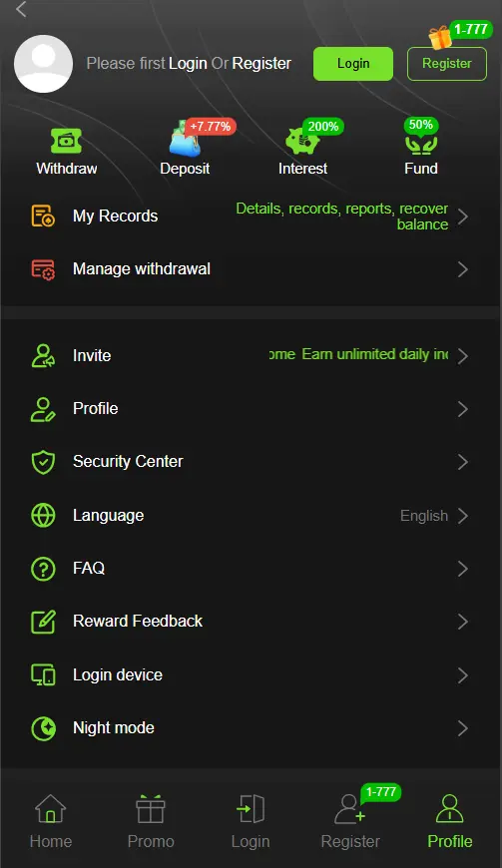The image size is (502, 868).
Task: Click the green Login button
Action: (353, 64)
